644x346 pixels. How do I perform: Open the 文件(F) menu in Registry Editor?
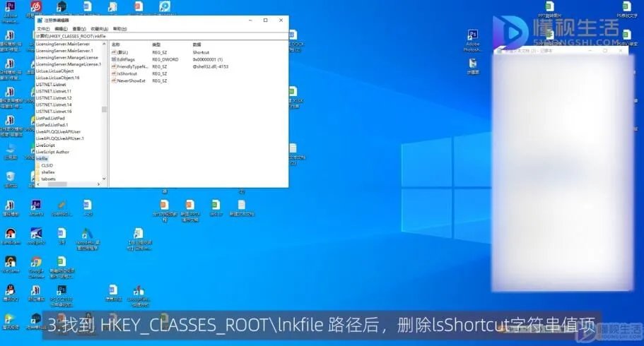point(43,29)
